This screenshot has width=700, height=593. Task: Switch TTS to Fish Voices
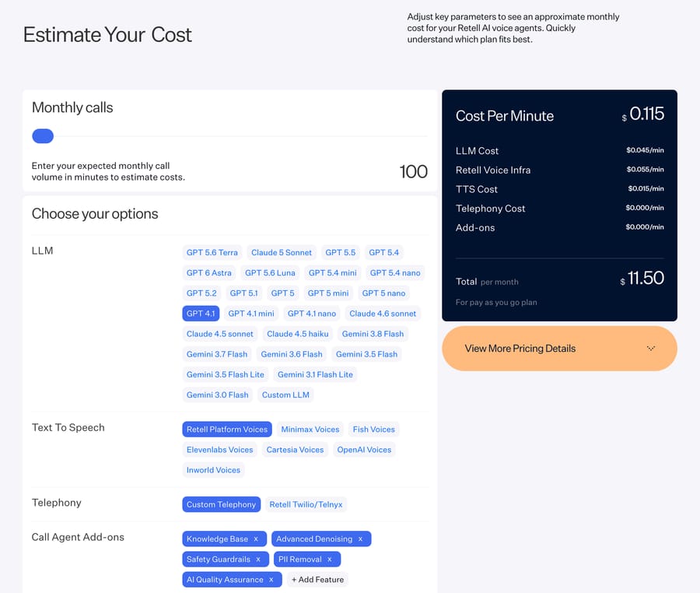(x=373, y=430)
